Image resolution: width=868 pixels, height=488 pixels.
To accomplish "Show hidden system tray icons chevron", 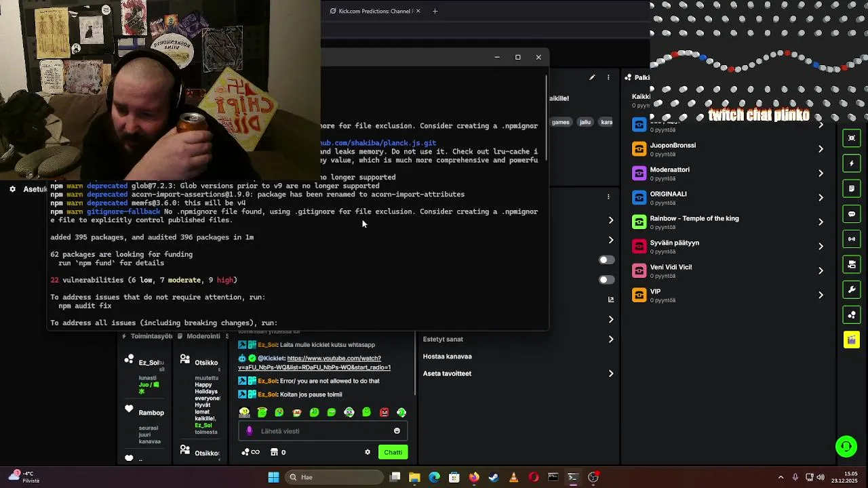I will (781, 477).
